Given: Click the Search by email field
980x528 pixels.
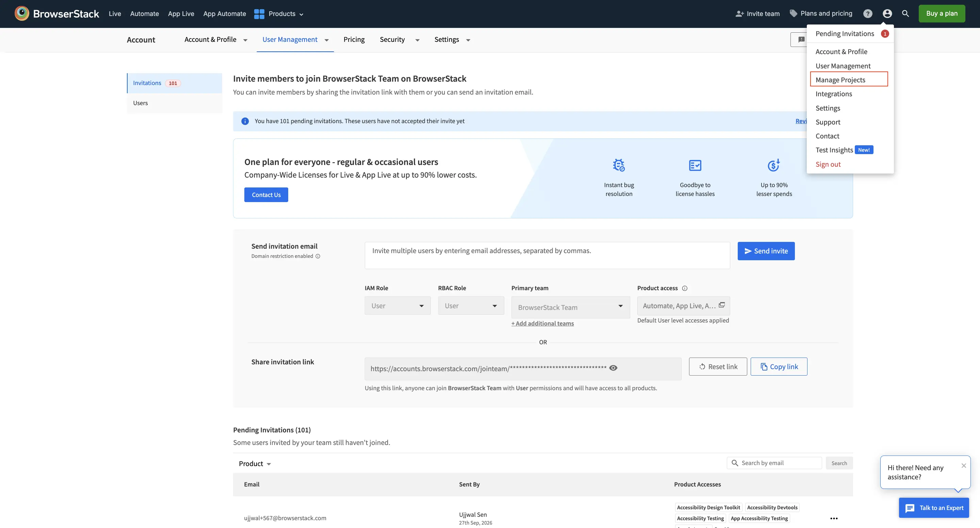Looking at the screenshot, I should 774,463.
